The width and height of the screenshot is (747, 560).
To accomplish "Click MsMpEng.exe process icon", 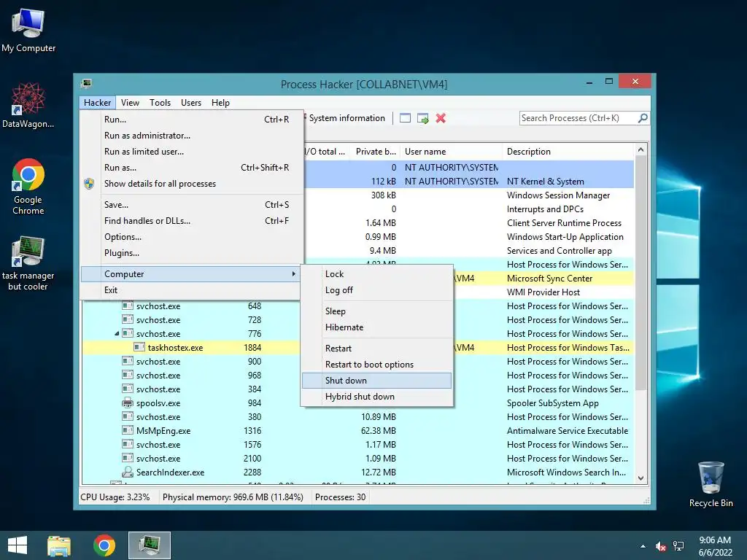I will pyautogui.click(x=127, y=430).
